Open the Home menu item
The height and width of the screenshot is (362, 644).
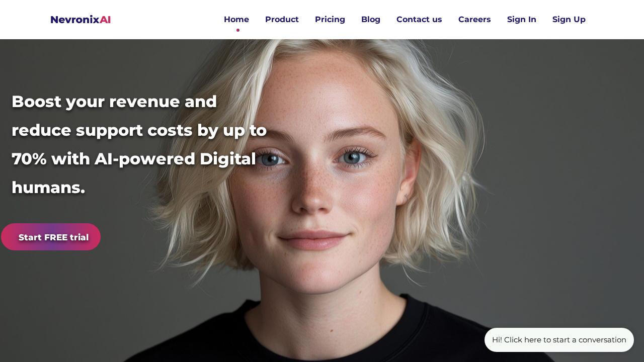[236, 20]
